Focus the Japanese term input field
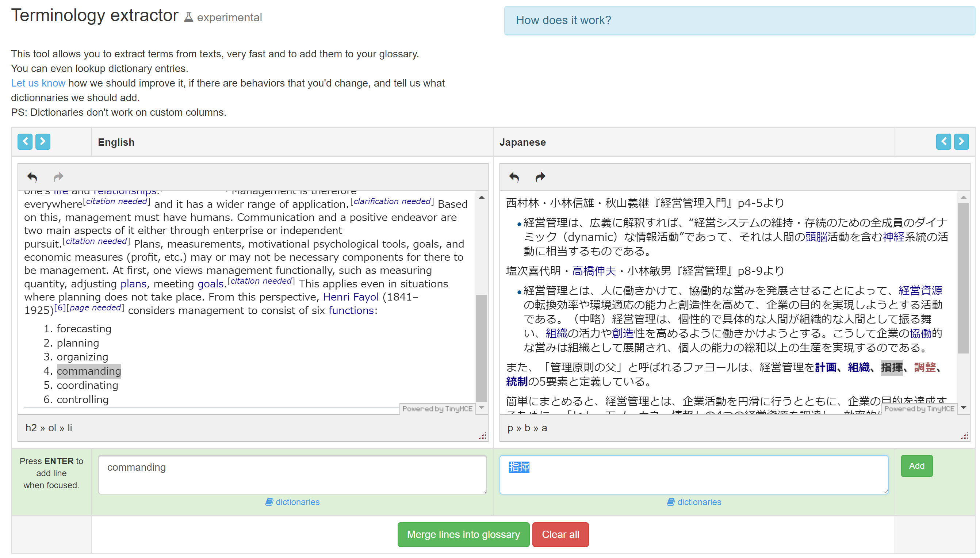The height and width of the screenshot is (558, 980). click(x=693, y=474)
